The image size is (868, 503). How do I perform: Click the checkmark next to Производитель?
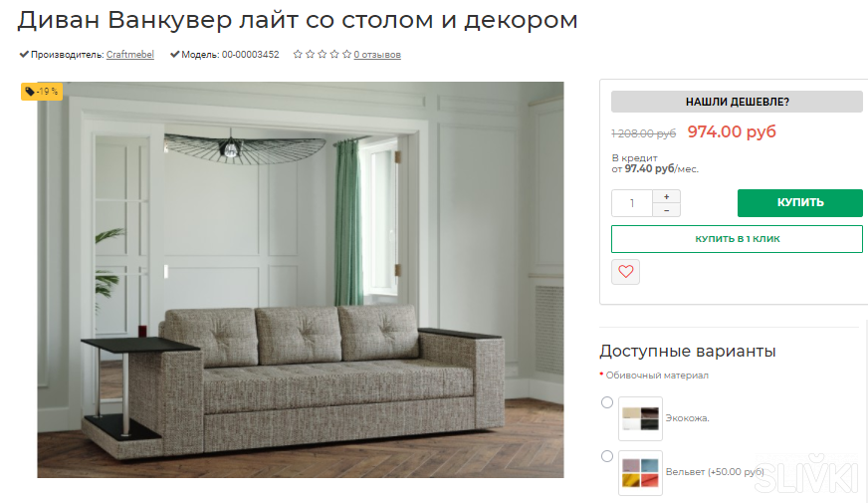(x=24, y=55)
